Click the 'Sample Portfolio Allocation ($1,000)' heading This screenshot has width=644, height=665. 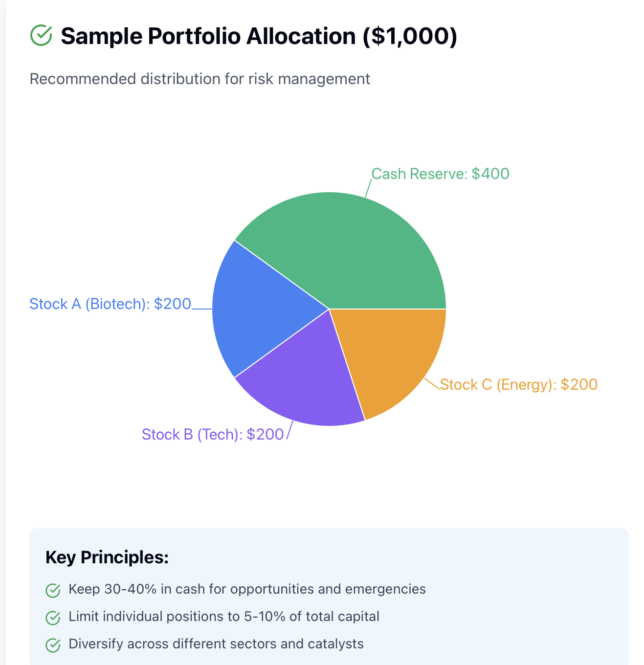pyautogui.click(x=259, y=36)
